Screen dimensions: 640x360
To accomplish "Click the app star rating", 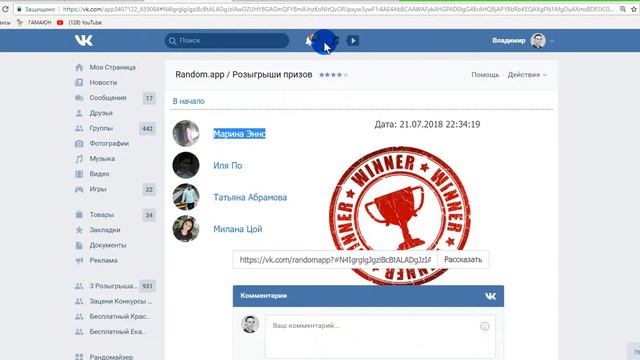I will click(333, 75).
